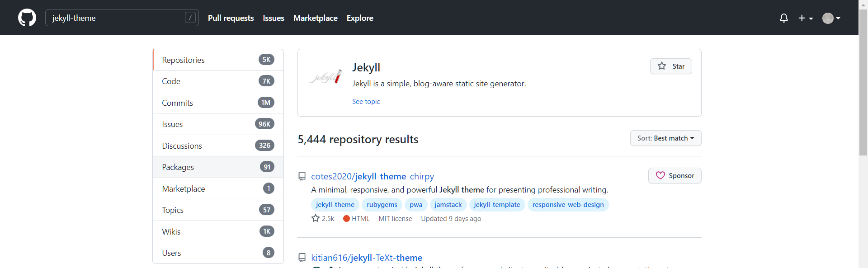Select the Issues filter in the sidebar
Viewport: 868px width, 268px height.
coord(218,124)
